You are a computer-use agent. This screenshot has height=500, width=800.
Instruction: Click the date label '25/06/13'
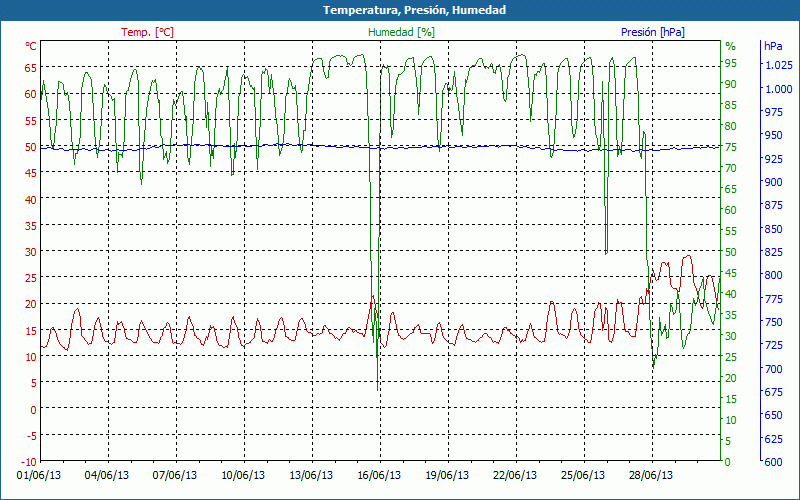(583, 476)
